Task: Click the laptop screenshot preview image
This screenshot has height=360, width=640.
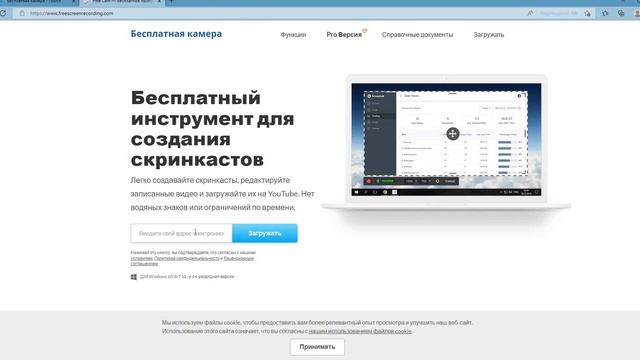Action: pos(446,140)
